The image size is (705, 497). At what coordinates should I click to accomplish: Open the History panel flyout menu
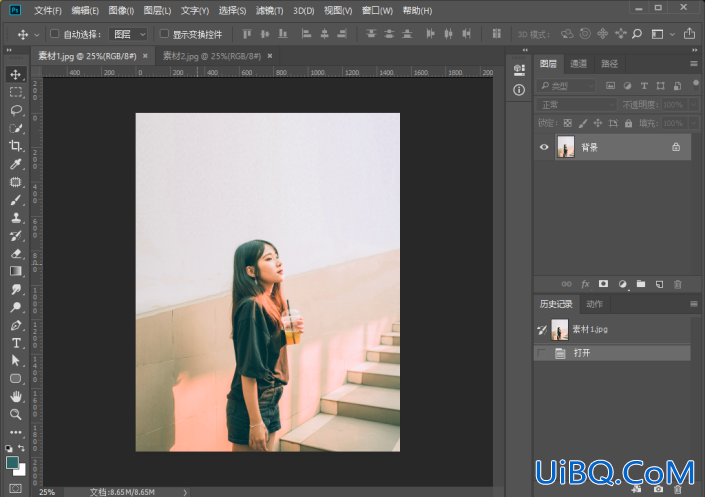pyautogui.click(x=694, y=304)
